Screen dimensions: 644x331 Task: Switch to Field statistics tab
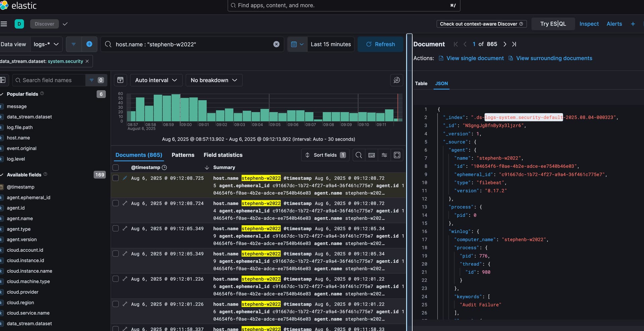pos(223,155)
